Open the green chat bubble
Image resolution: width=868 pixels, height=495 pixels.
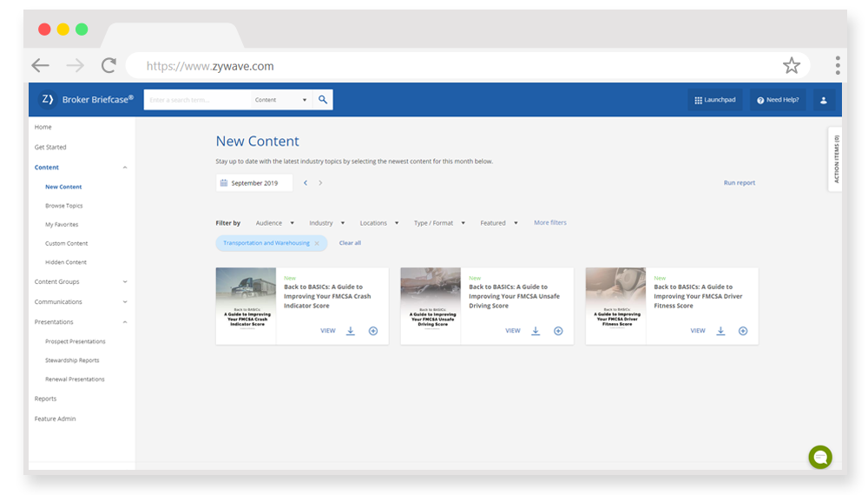pyautogui.click(x=820, y=458)
